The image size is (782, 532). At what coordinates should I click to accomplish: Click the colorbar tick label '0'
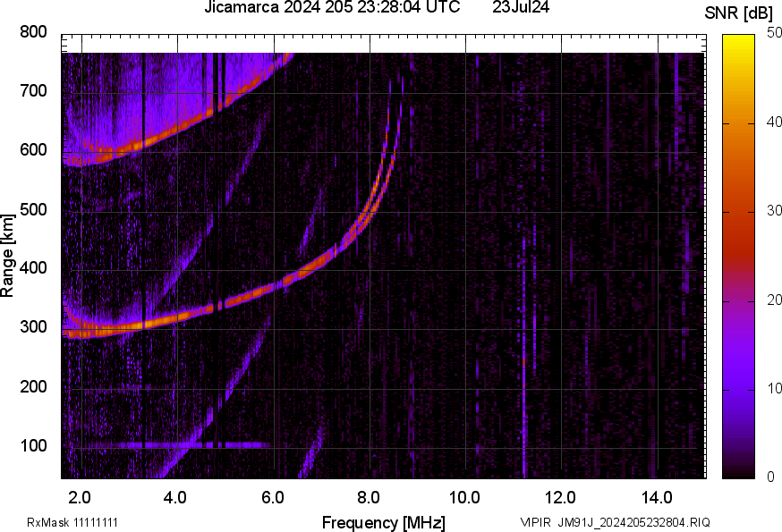[771, 477]
